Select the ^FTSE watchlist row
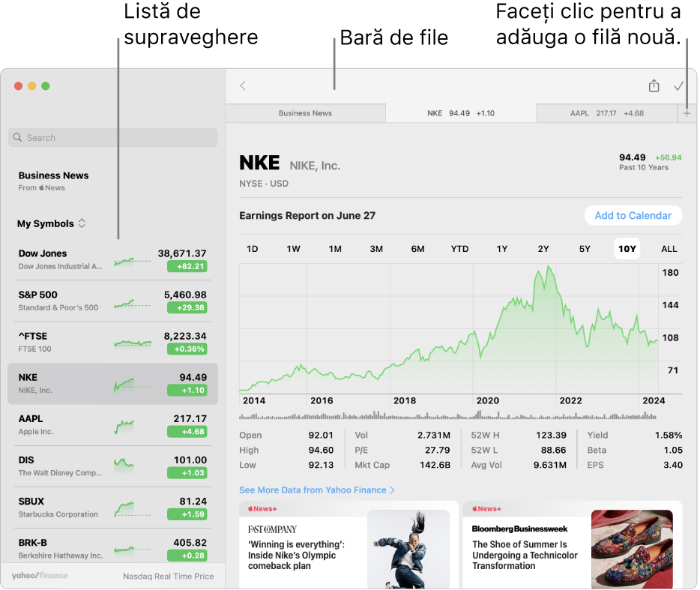 pos(112,342)
